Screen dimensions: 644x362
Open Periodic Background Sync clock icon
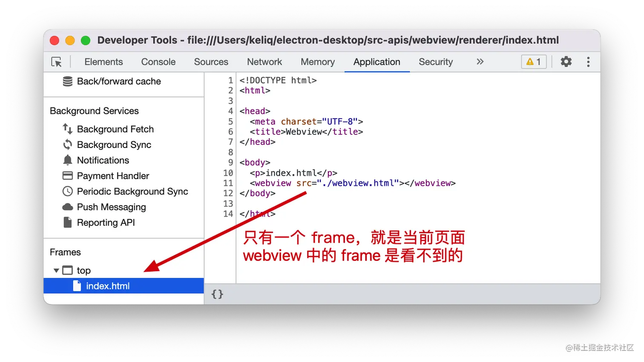click(68, 191)
